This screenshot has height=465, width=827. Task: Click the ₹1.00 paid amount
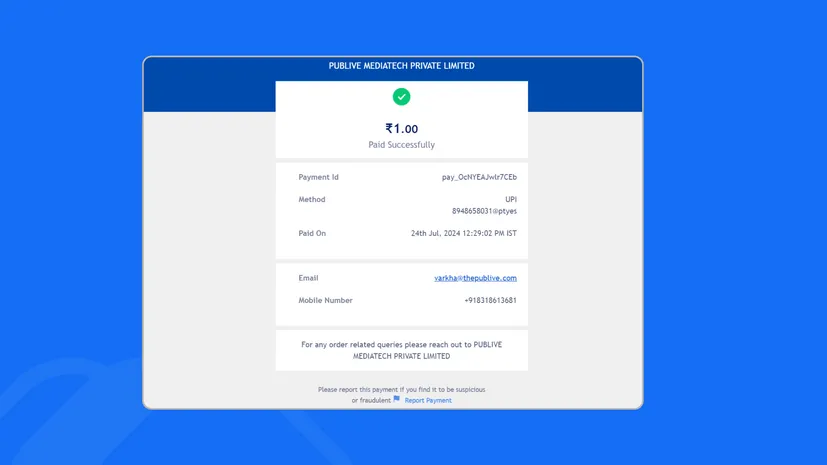click(401, 129)
